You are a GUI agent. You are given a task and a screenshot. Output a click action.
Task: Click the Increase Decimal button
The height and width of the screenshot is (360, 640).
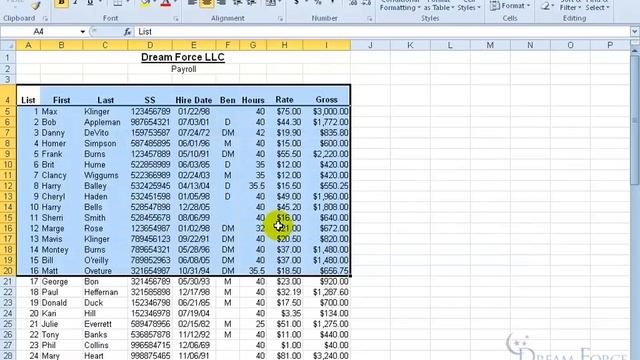point(353,3)
